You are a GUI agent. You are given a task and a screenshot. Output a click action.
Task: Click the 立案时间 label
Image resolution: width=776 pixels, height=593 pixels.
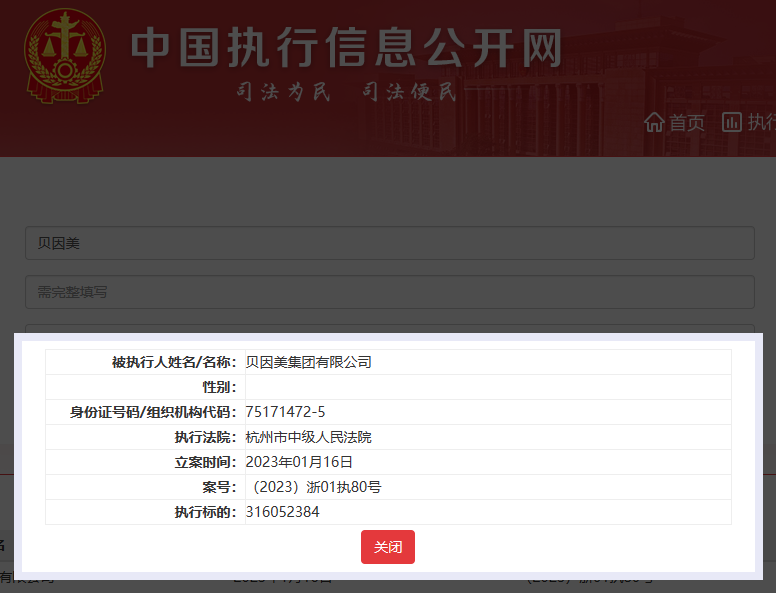pos(205,462)
